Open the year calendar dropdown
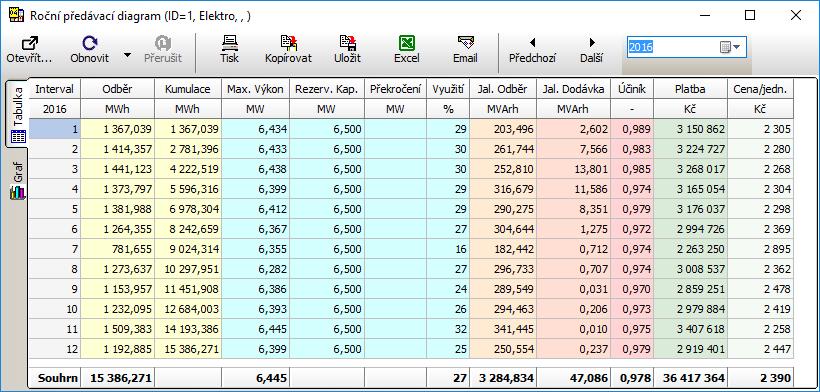This screenshot has height=392, width=820. tap(731, 47)
